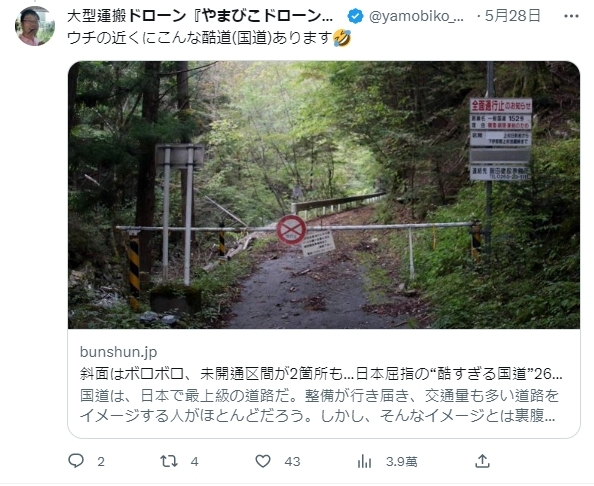
Task: Open the @yamobiko_ handle link
Action: (x=416, y=16)
